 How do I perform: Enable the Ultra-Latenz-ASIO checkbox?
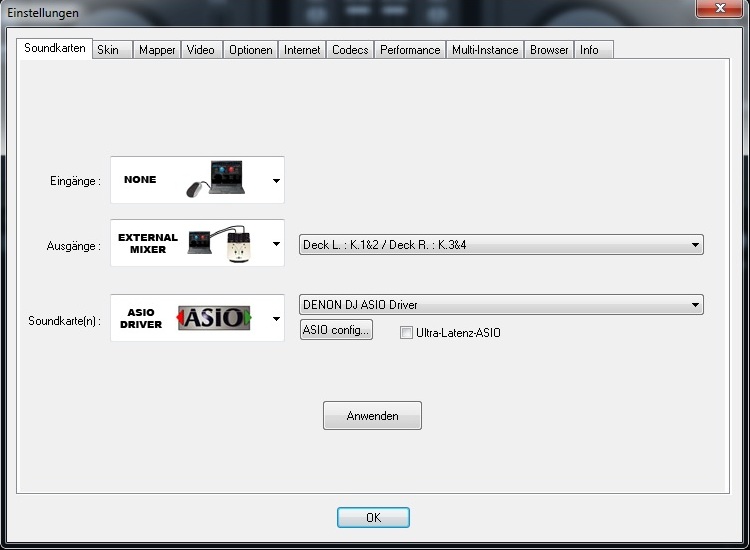point(406,332)
